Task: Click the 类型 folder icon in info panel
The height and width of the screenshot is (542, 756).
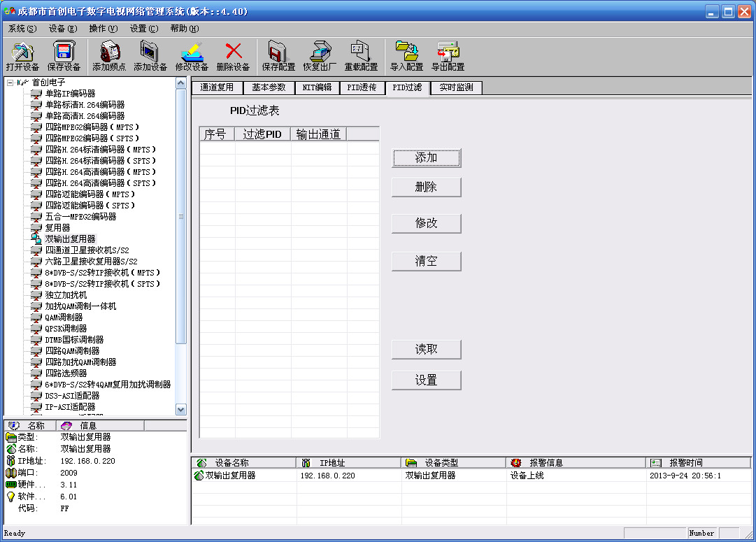Action: [11, 437]
